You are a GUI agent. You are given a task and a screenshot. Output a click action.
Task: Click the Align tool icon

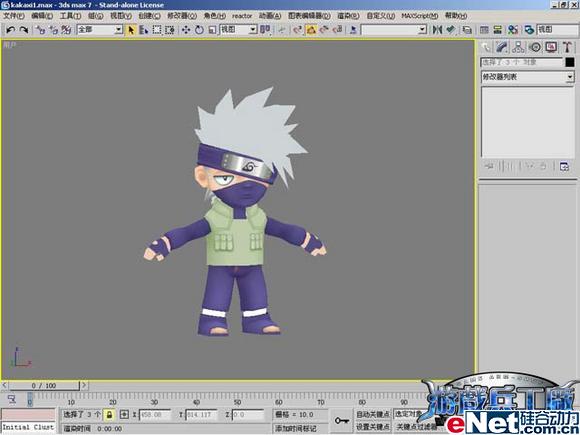click(451, 30)
